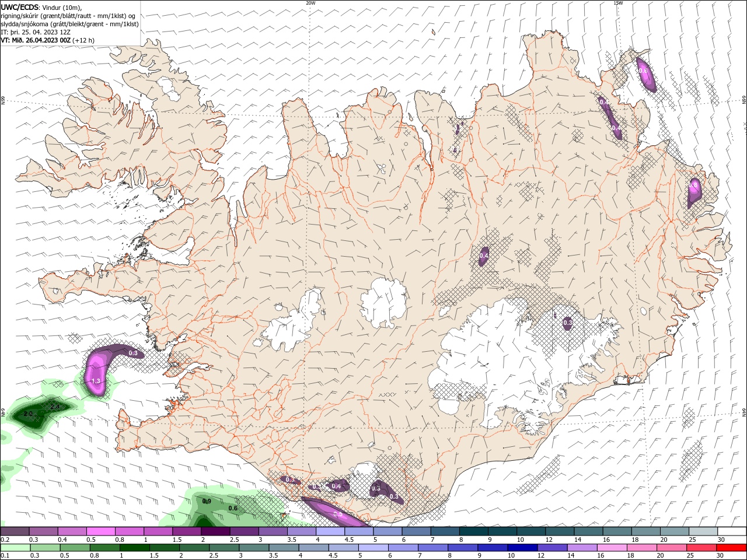Viewport: 747px width, 560px height.
Task: Select the navy blue 10–12 rain legend swatch
Action: [522, 548]
